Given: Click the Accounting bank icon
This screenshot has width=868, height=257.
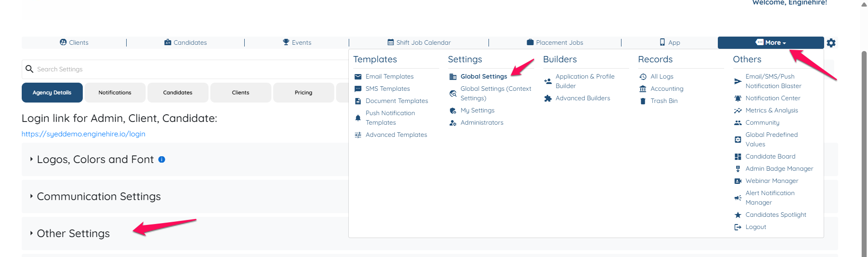Looking at the screenshot, I should point(643,89).
